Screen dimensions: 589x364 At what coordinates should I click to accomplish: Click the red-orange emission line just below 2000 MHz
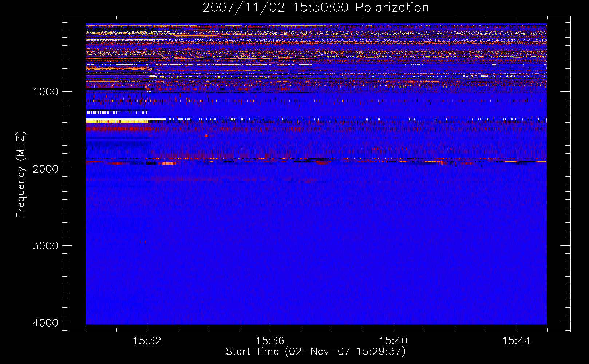pos(316,161)
